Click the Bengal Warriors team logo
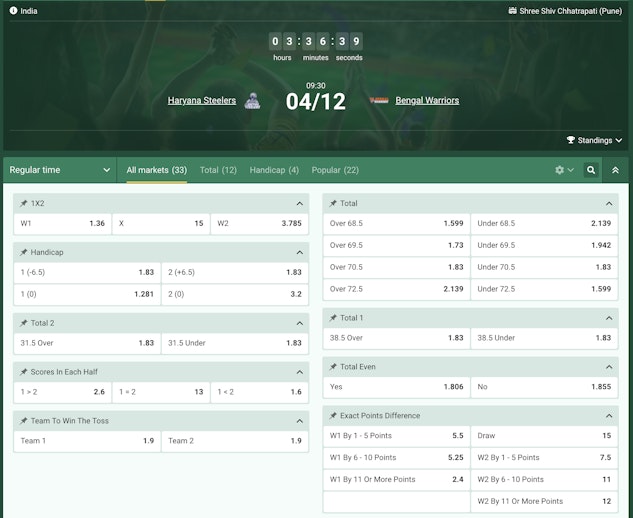Screen dimensions: 633x518 pos(379,101)
